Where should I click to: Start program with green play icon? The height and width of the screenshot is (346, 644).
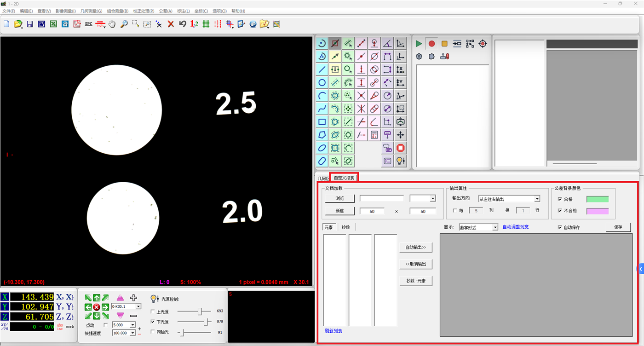[419, 44]
